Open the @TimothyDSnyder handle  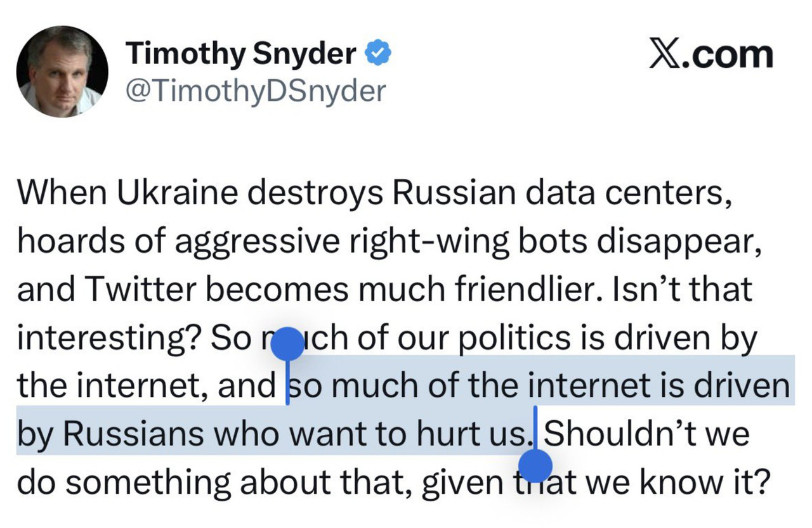pyautogui.click(x=256, y=91)
